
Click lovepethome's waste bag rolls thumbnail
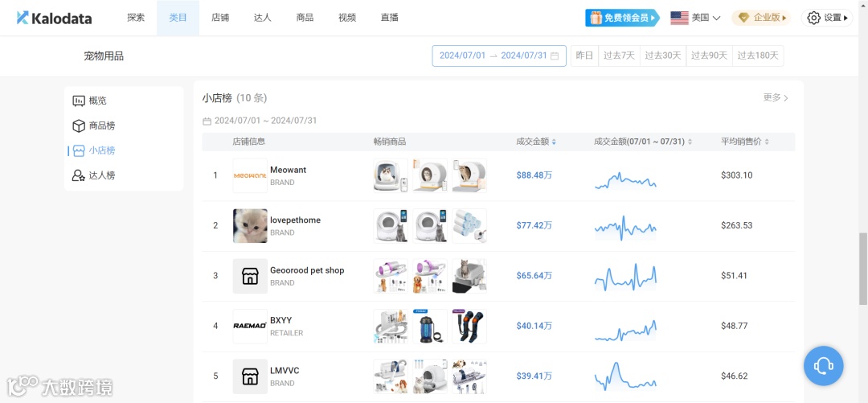[x=469, y=225]
